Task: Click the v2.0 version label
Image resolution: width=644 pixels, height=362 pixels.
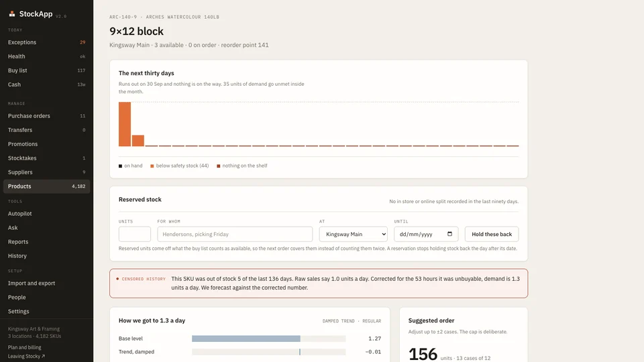Action: tap(61, 16)
